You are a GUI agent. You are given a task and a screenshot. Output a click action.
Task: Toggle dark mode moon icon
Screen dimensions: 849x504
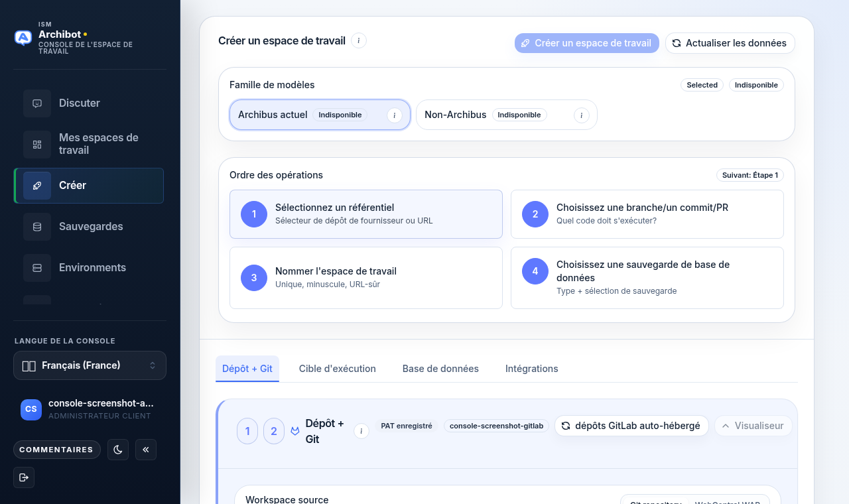tap(118, 450)
